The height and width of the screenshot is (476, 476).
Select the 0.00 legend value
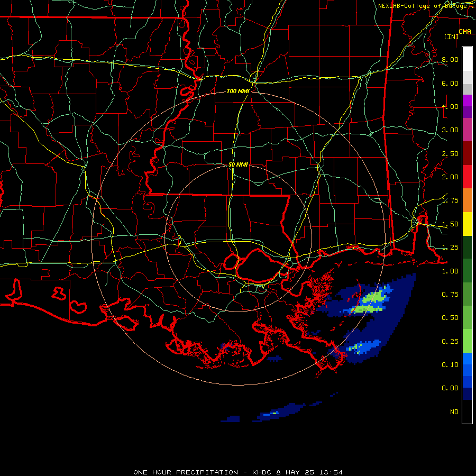(450, 388)
